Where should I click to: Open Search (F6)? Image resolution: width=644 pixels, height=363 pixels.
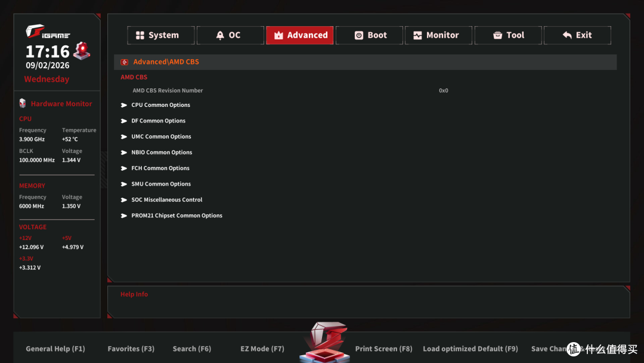coord(192,349)
